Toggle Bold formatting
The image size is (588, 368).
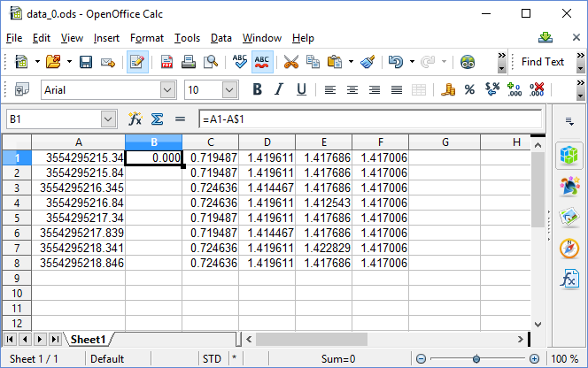[x=258, y=89]
